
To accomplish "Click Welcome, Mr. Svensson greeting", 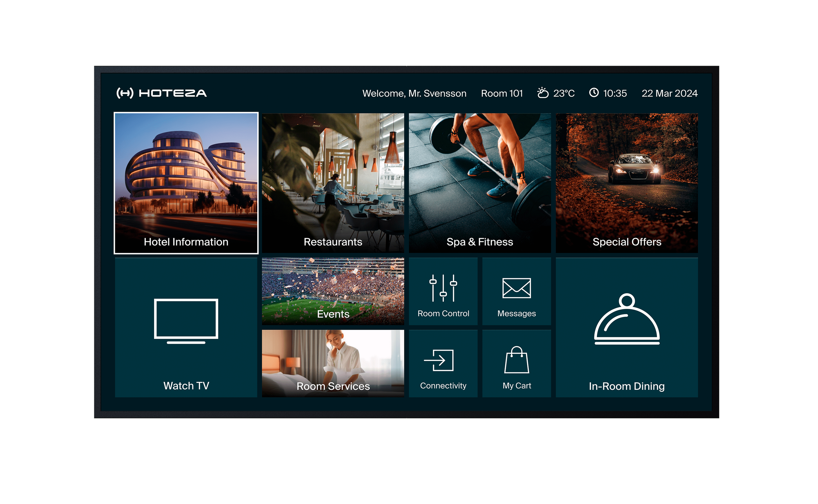I will tap(414, 93).
